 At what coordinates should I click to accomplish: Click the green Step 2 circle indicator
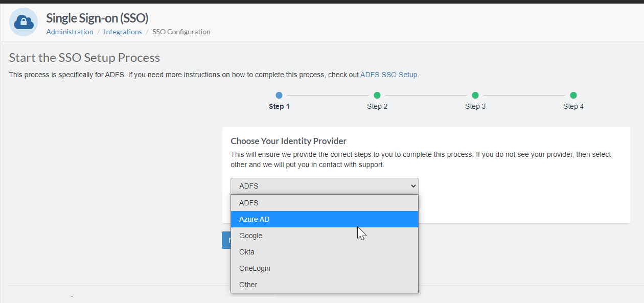click(x=377, y=95)
